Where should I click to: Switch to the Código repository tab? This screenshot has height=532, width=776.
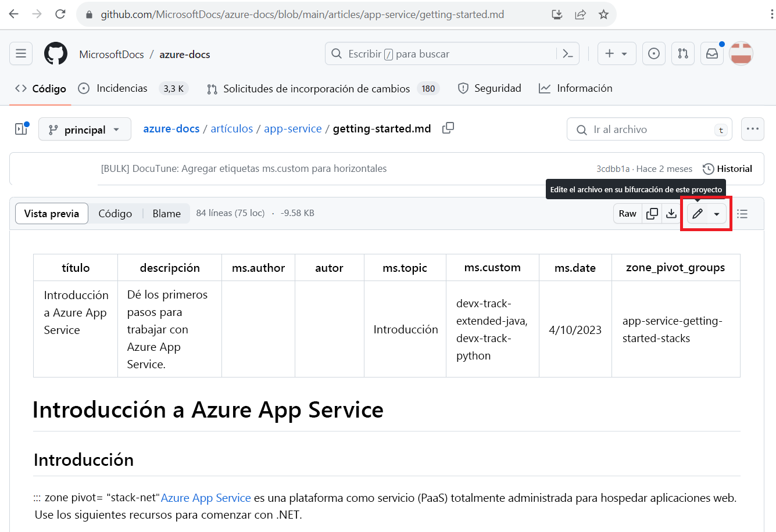tap(41, 88)
